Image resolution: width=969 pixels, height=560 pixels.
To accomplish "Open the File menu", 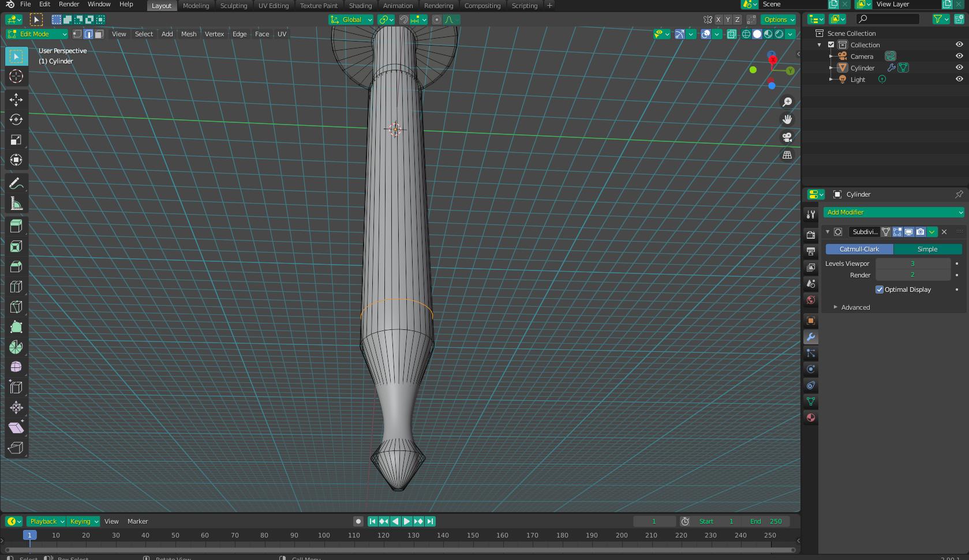I will 25,4.
